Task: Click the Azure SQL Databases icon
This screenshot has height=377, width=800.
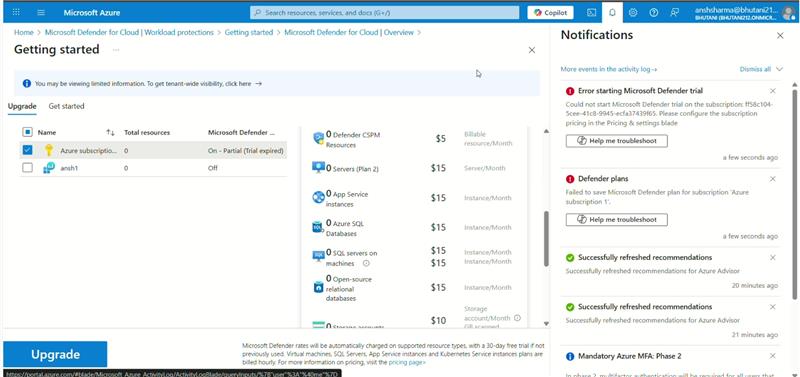Action: click(x=318, y=227)
